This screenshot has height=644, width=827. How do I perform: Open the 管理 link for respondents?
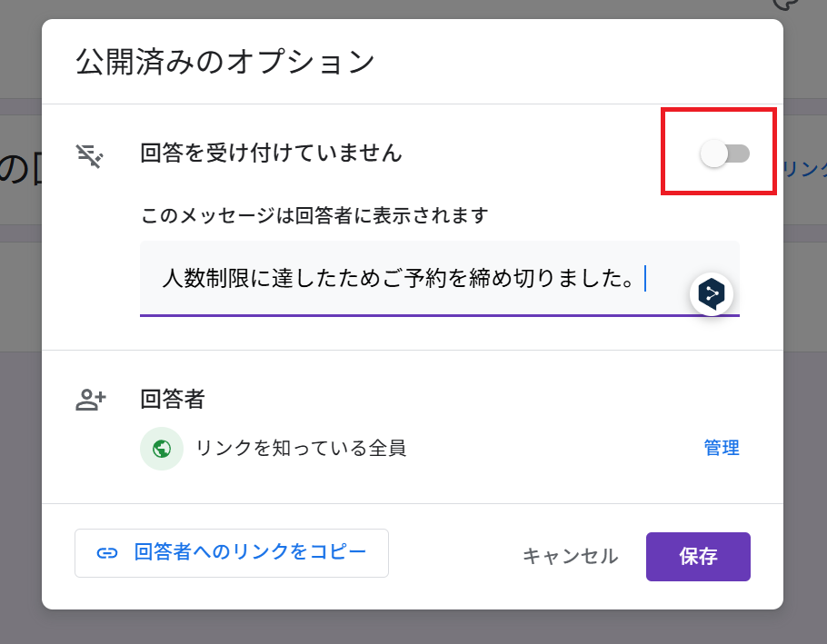[x=722, y=448]
